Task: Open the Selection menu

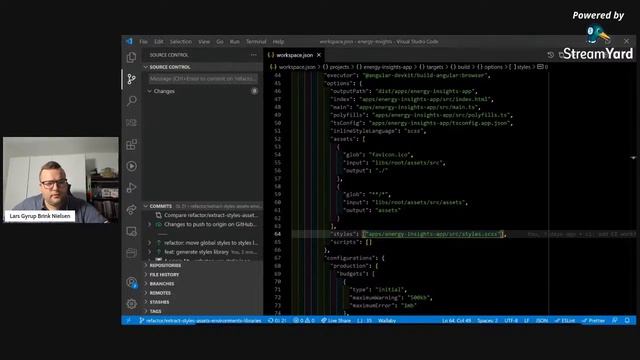Action: (x=181, y=42)
